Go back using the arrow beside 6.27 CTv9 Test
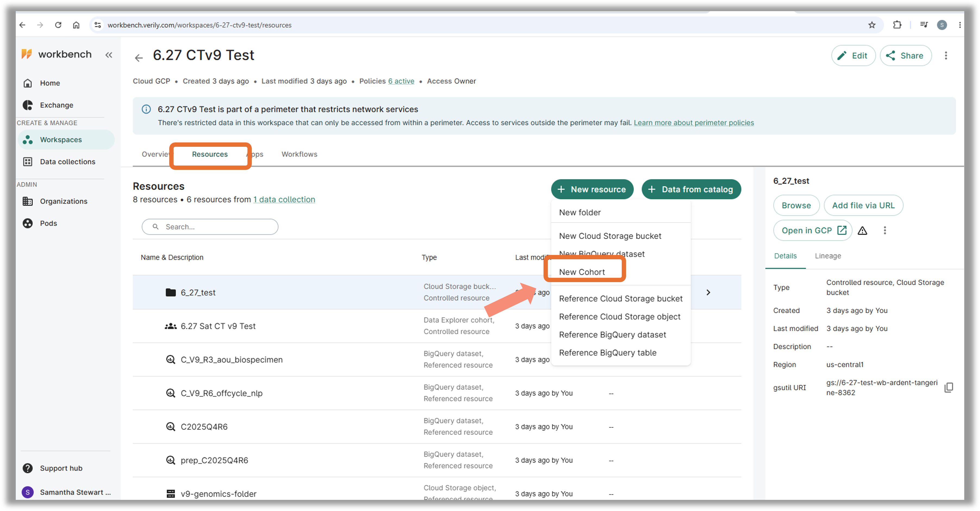This screenshot has width=980, height=511. point(139,58)
